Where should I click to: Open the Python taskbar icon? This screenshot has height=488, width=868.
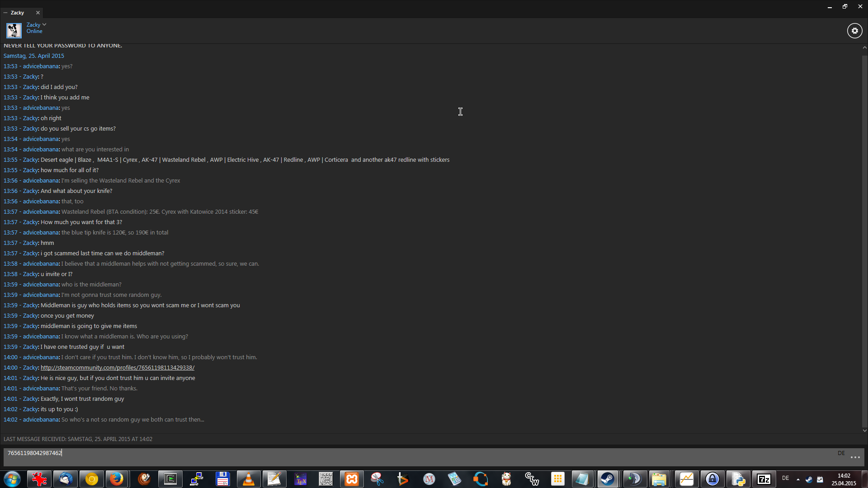click(x=738, y=479)
